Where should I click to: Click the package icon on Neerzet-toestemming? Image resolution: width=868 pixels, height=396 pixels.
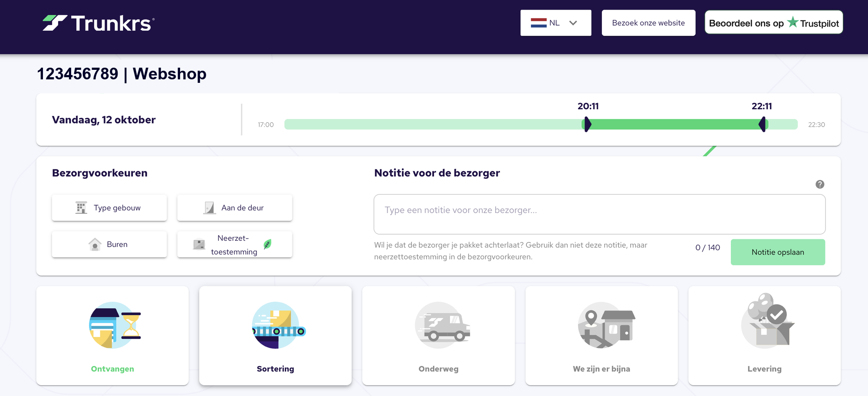coord(199,245)
